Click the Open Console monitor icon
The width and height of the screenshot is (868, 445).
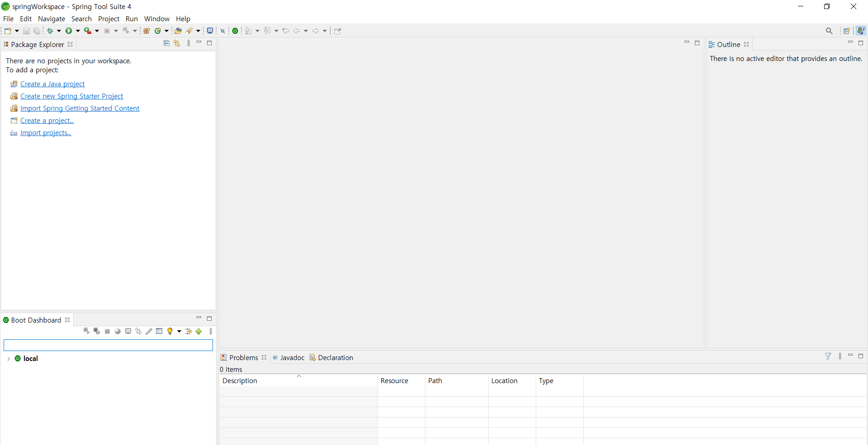coord(210,31)
